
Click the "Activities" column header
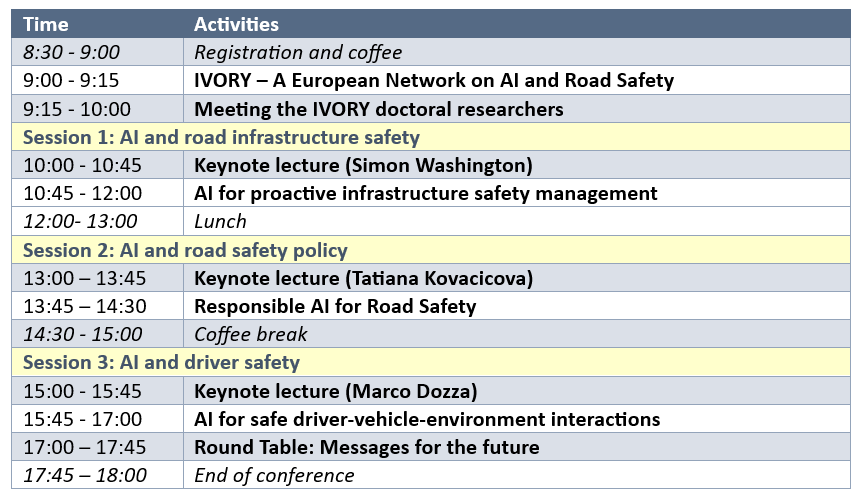tap(236, 24)
